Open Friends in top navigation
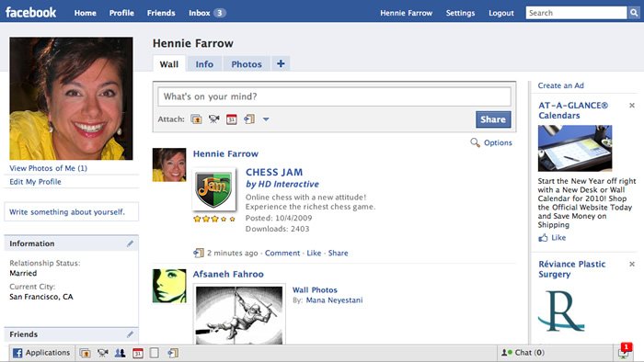Screen dimensions: 644x362 161,13
